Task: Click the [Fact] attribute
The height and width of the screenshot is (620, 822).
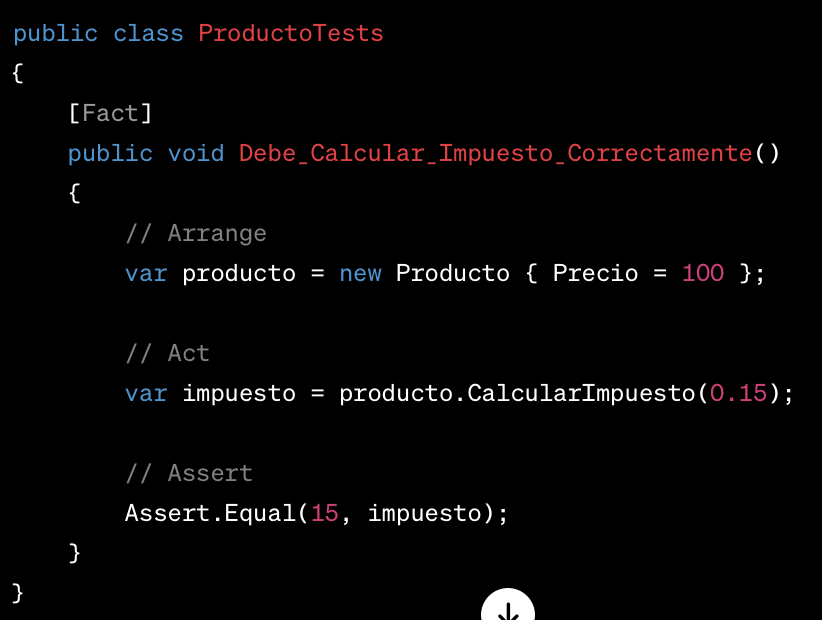Action: coord(110,113)
